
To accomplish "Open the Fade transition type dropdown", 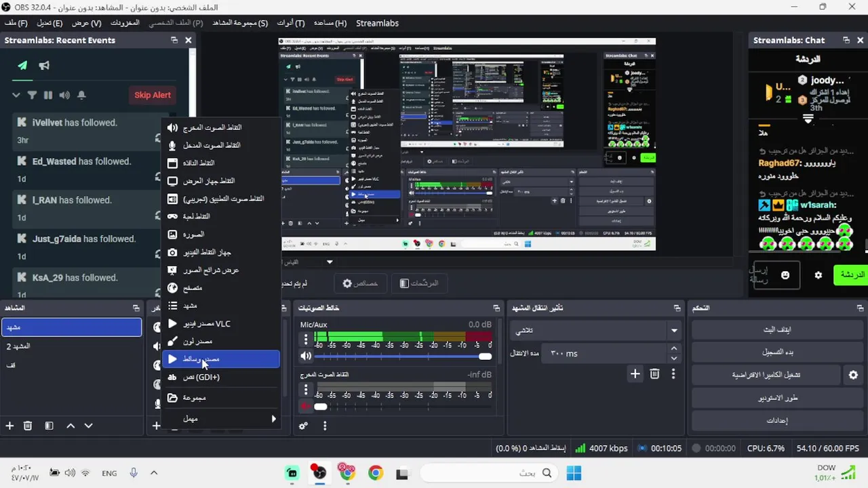I will tap(596, 330).
